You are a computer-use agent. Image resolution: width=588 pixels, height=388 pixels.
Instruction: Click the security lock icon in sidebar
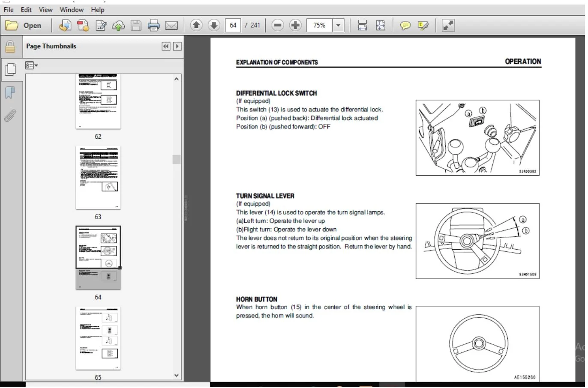[x=10, y=47]
